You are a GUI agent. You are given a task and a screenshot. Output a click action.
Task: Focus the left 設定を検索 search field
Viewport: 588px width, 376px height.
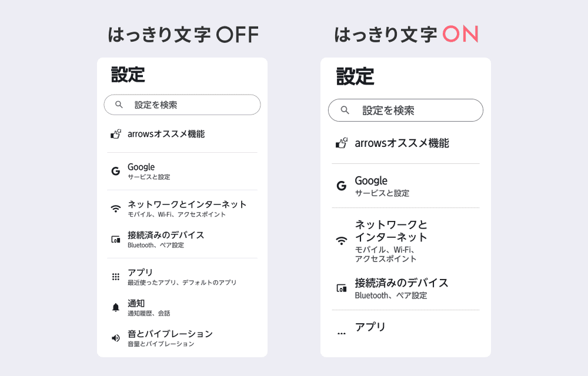pyautogui.click(x=182, y=105)
